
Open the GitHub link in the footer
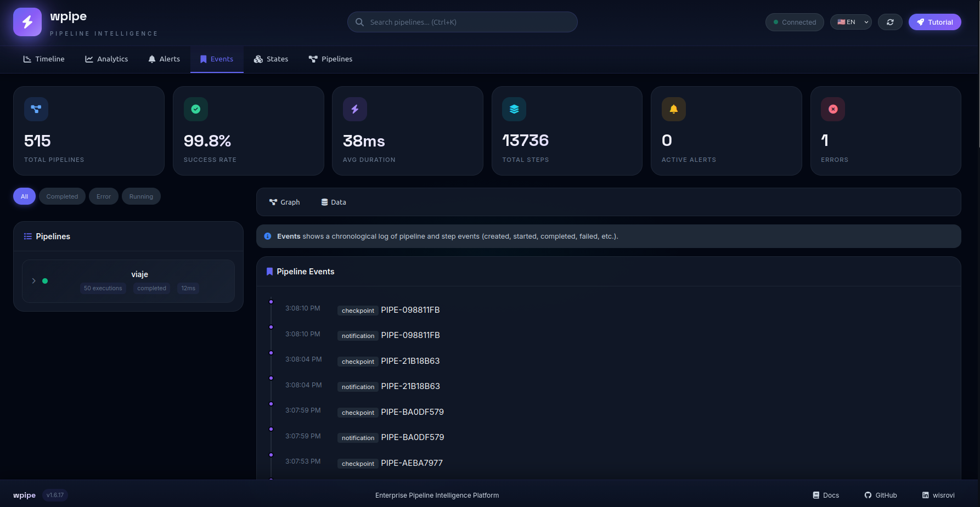point(881,495)
